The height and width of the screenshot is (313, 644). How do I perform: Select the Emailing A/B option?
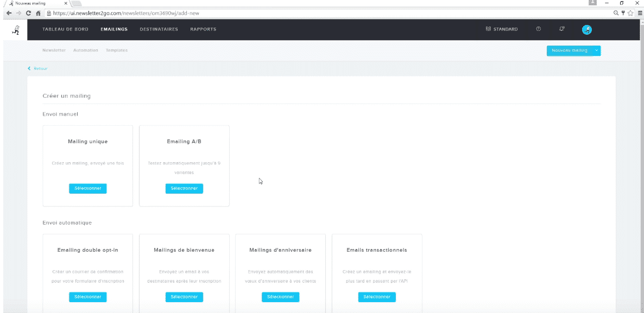[x=184, y=188]
